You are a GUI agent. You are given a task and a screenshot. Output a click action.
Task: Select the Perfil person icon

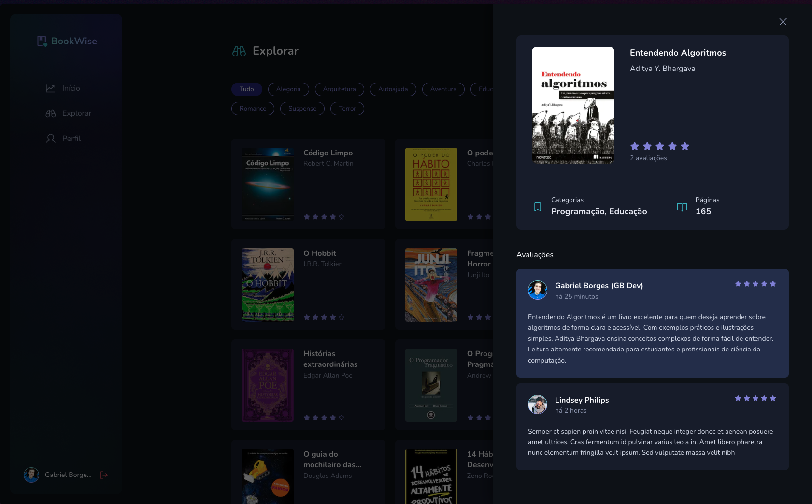(50, 138)
